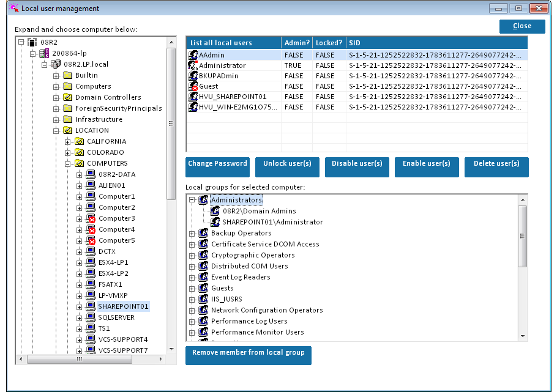
Task: Click the Domain Controllers folder icon
Action: point(67,97)
